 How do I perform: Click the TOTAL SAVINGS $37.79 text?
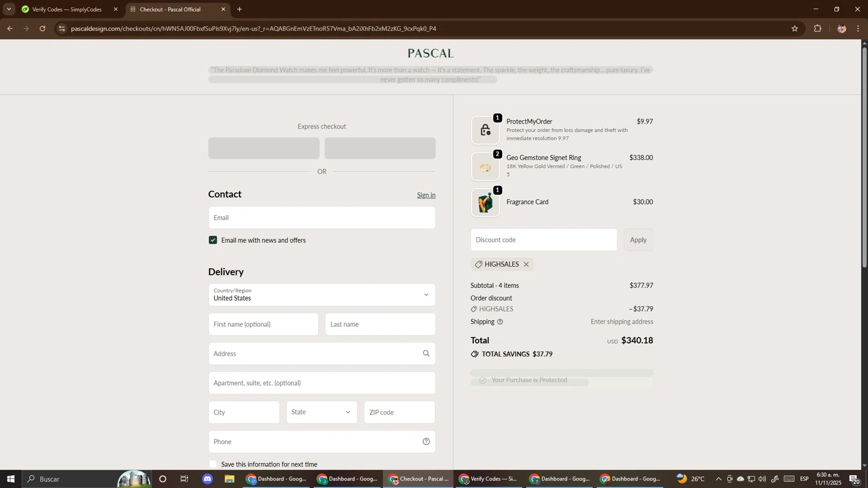tap(517, 354)
